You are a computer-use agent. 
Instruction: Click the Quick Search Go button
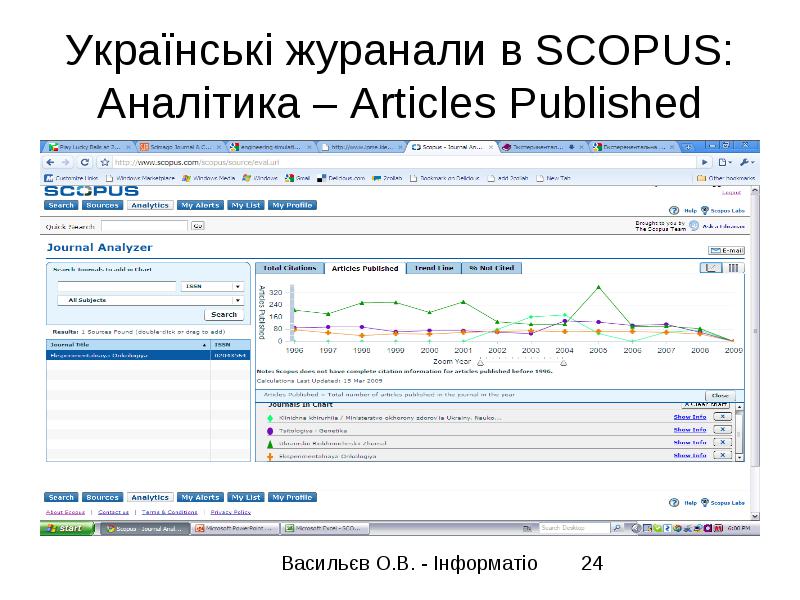(197, 226)
